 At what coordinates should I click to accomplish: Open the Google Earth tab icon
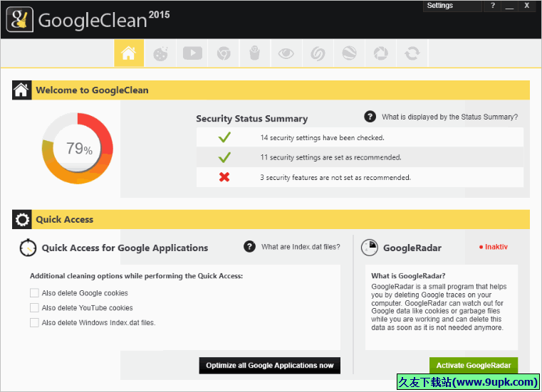(349, 53)
